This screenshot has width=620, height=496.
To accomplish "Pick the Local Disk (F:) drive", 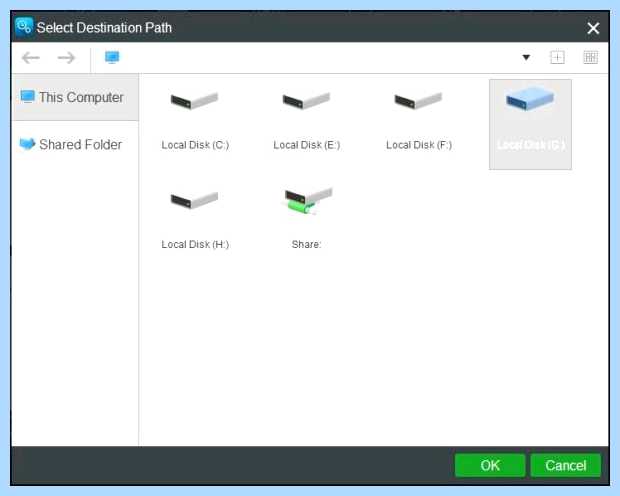I will (x=419, y=121).
